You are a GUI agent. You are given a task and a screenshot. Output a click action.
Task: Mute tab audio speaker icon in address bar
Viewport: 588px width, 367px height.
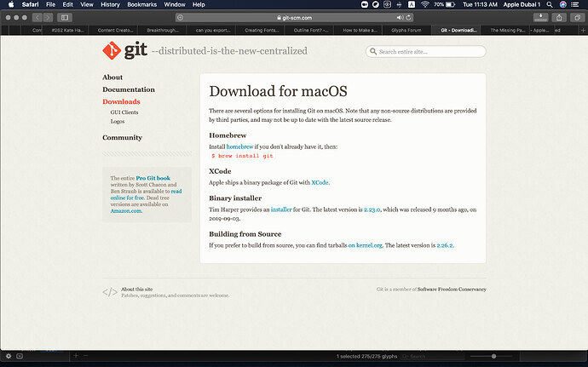[400, 18]
